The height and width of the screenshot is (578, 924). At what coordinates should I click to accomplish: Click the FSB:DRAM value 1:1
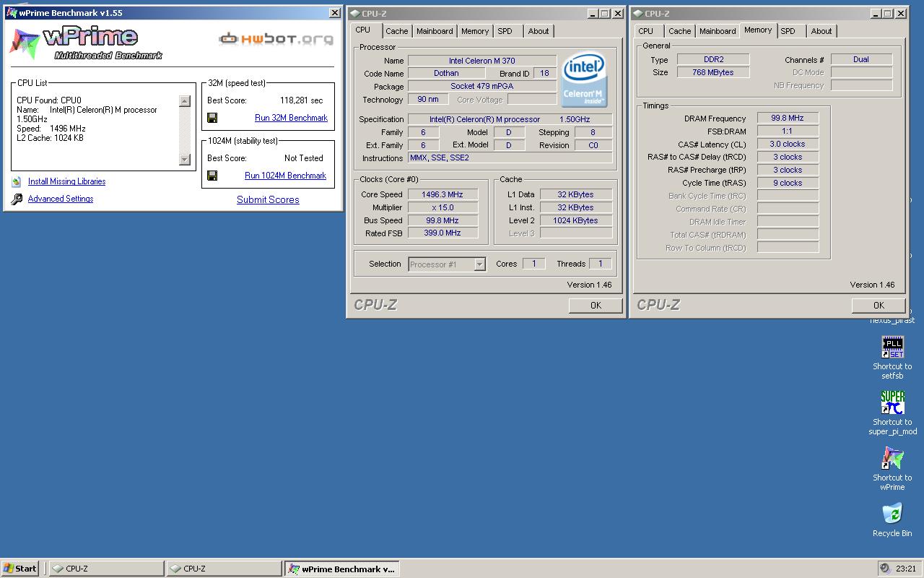point(787,131)
